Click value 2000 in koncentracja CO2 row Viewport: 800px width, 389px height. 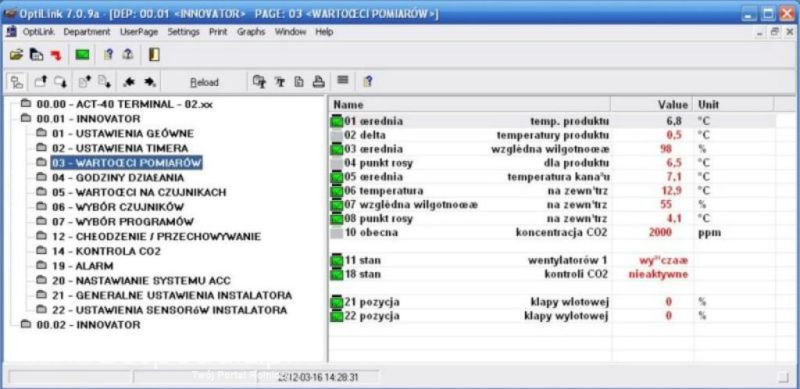(x=660, y=233)
